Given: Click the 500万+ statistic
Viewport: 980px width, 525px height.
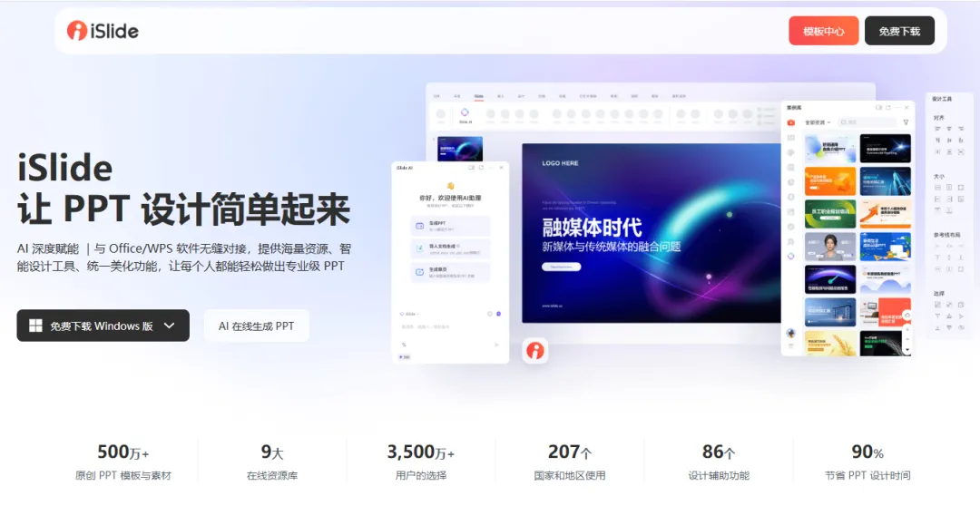Looking at the screenshot, I should point(123,452).
